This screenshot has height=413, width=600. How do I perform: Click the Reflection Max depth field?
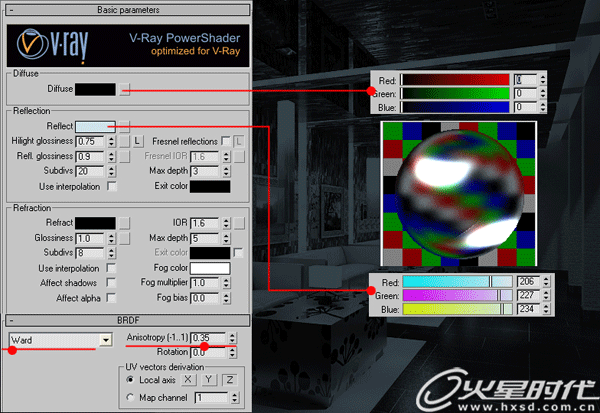[x=205, y=171]
